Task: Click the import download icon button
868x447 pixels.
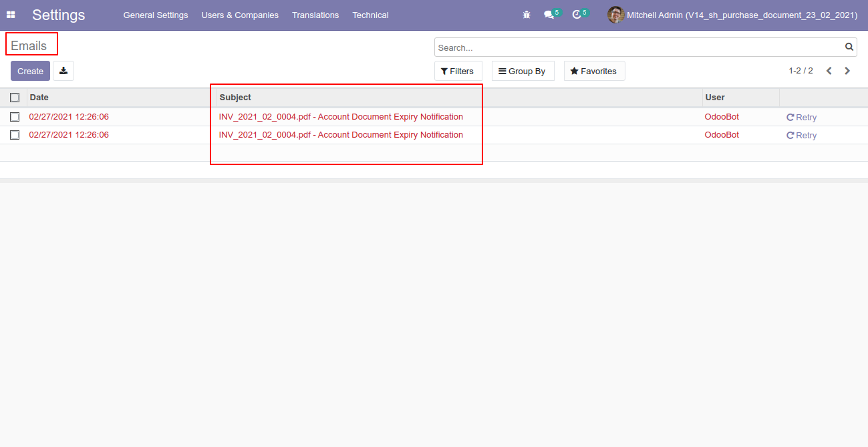Action: [63, 71]
